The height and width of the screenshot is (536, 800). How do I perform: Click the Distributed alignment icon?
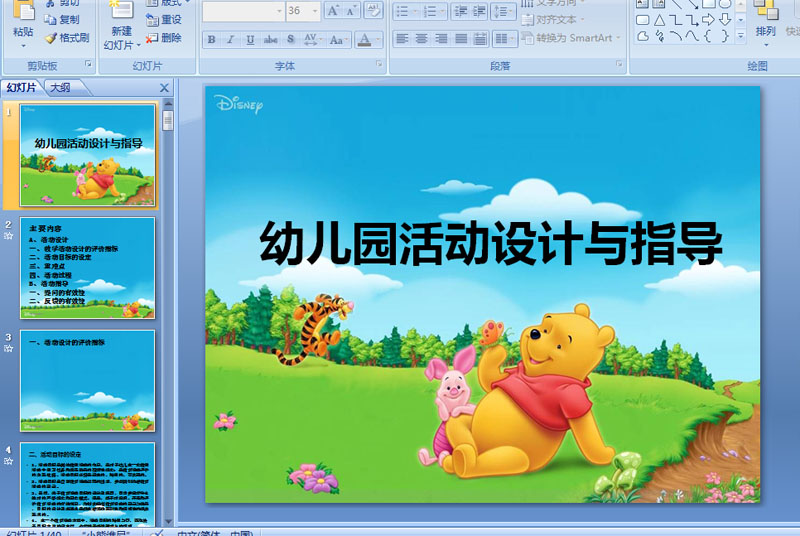coord(480,39)
